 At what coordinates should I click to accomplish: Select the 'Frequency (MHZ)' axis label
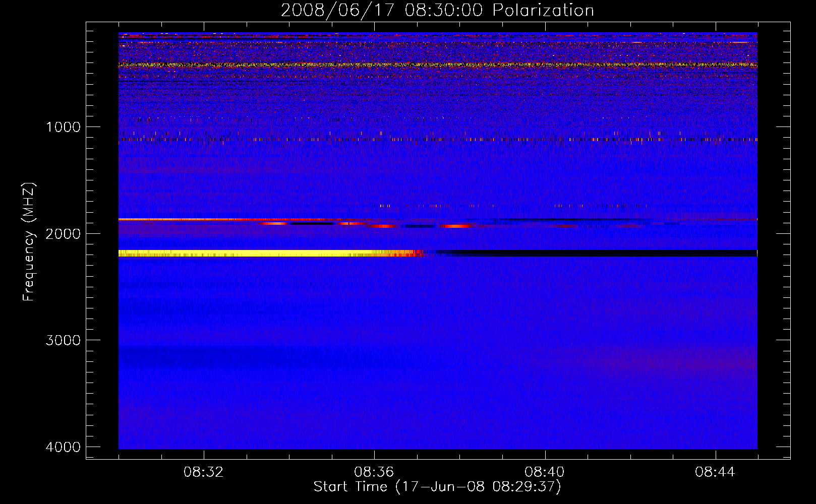pyautogui.click(x=29, y=242)
